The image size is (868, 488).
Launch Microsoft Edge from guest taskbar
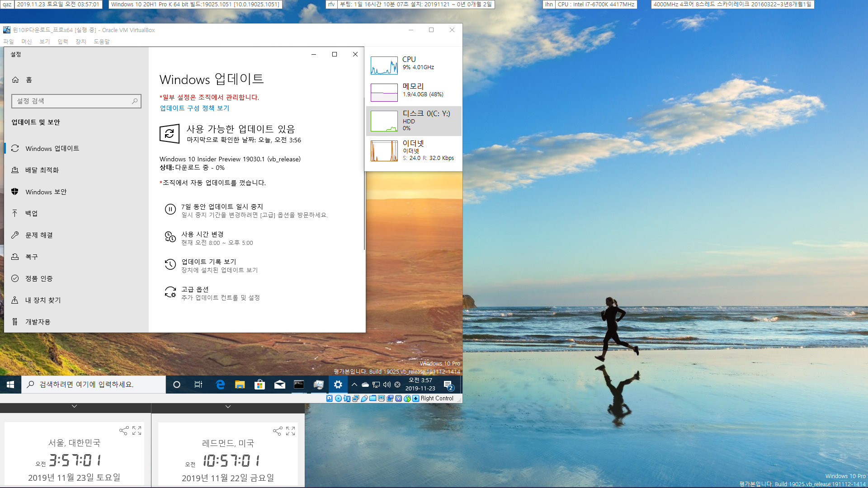click(220, 385)
